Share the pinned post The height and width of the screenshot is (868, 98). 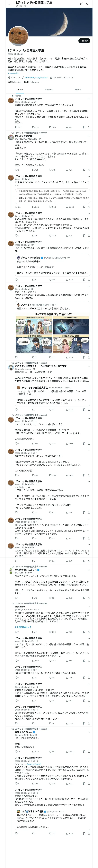tap(89, 127)
